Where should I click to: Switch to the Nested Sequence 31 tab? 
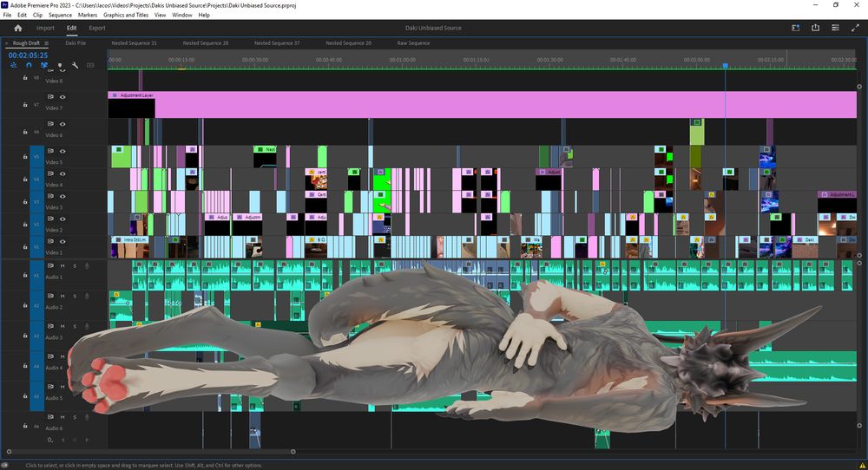click(135, 42)
